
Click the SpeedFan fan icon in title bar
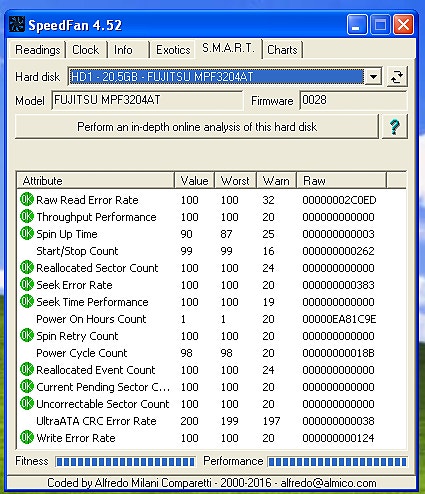[x=17, y=24]
